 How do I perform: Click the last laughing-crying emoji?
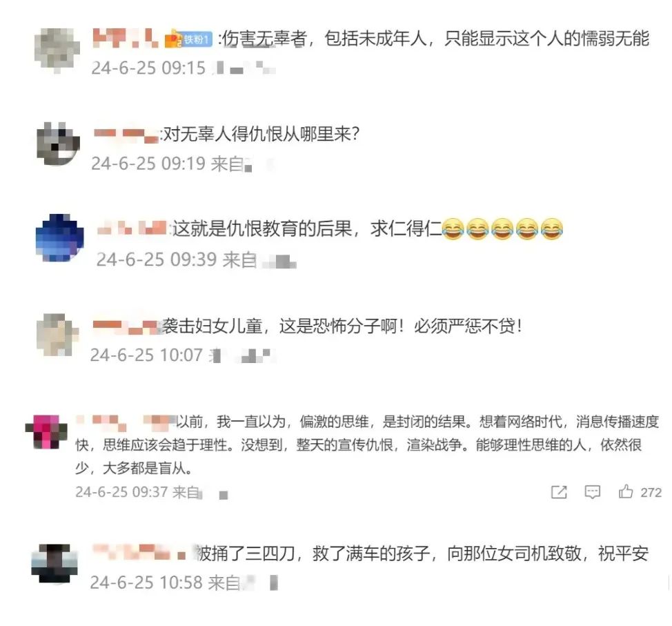click(x=551, y=228)
